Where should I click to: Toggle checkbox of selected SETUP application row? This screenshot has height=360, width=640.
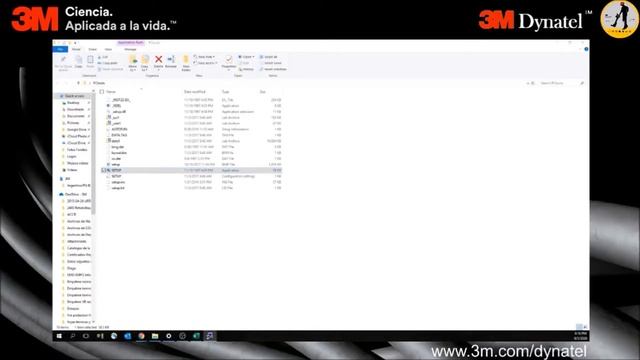(103, 170)
